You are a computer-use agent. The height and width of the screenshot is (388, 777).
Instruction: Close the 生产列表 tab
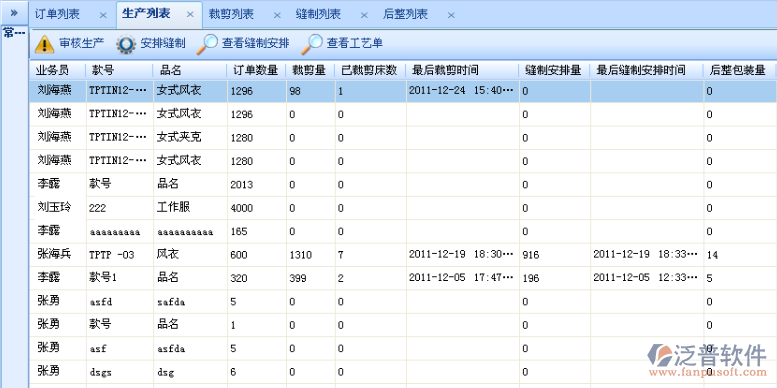point(190,14)
